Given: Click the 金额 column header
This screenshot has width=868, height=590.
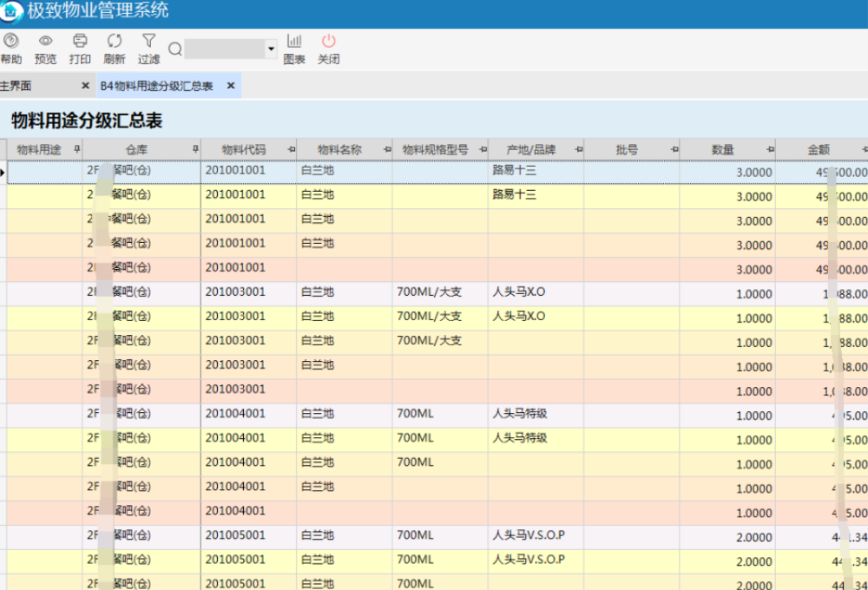Looking at the screenshot, I should pos(819,149).
